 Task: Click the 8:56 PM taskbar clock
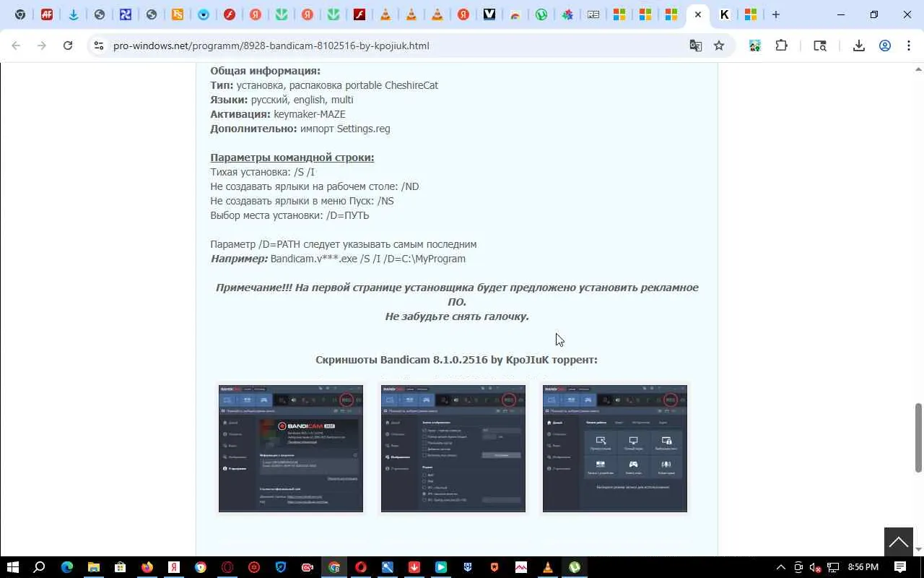(x=863, y=567)
